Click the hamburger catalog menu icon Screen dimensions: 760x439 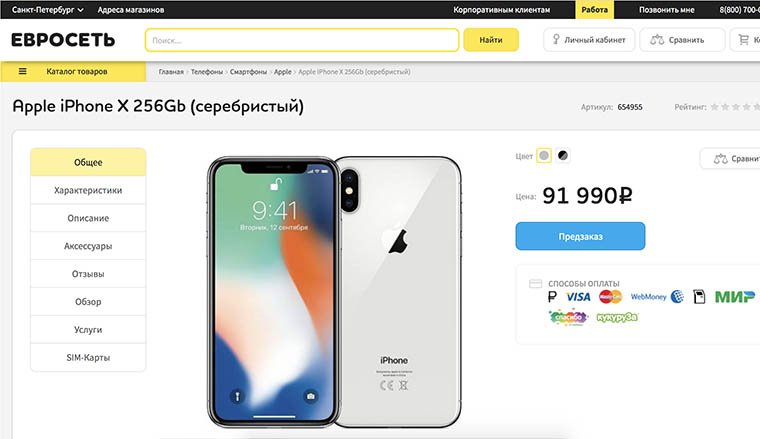coord(22,71)
